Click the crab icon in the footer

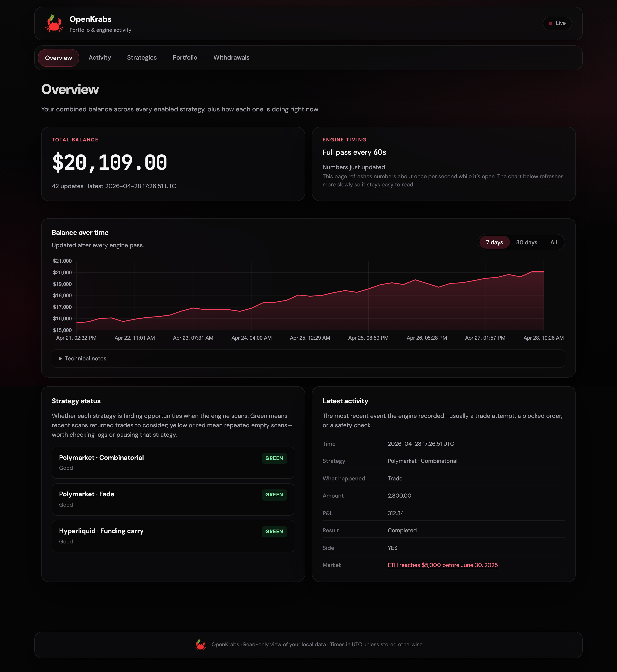point(200,644)
